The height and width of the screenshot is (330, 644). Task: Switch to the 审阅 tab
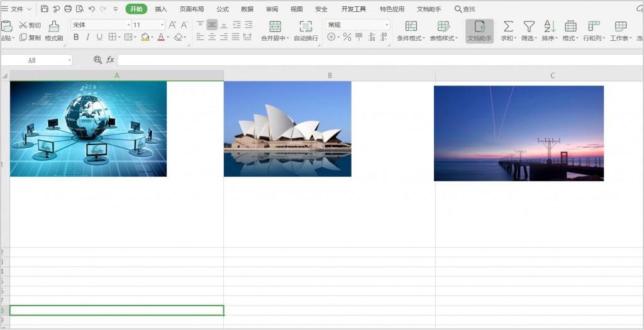click(272, 9)
